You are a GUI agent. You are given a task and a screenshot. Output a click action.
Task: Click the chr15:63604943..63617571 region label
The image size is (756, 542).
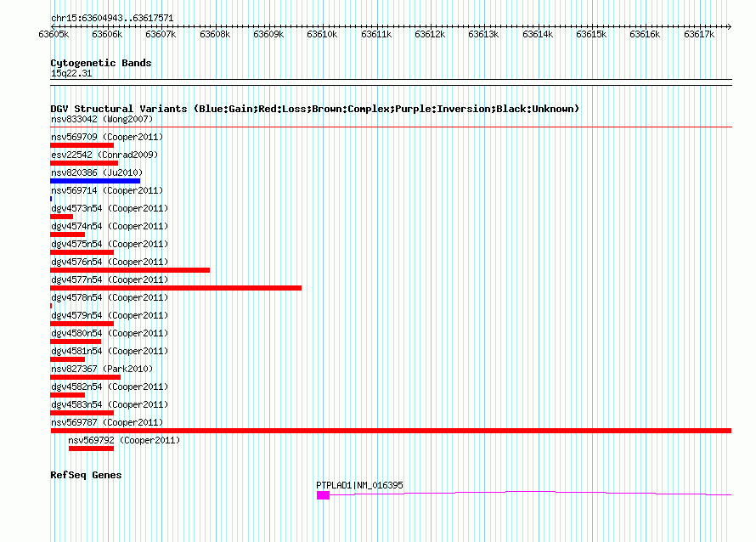[112, 18]
